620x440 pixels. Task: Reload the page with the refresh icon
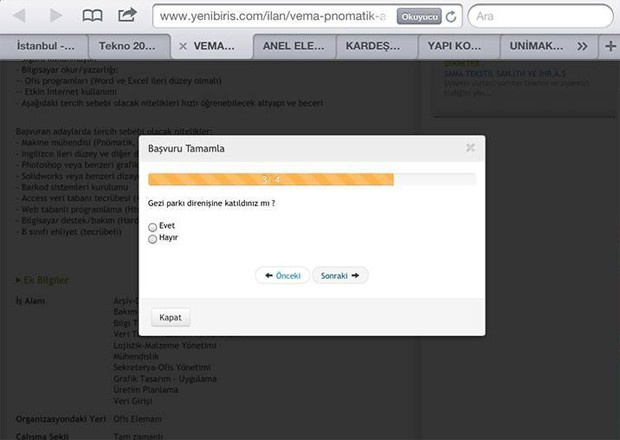[451, 17]
